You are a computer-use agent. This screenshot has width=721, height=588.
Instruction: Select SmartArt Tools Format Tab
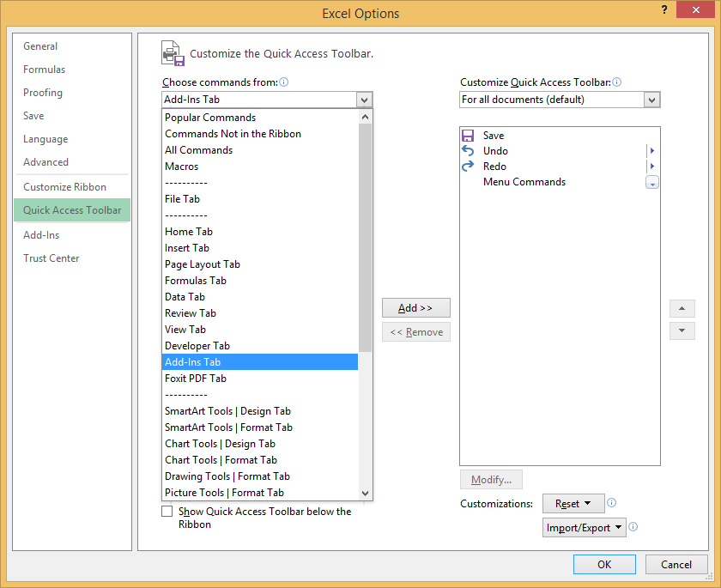260,427
